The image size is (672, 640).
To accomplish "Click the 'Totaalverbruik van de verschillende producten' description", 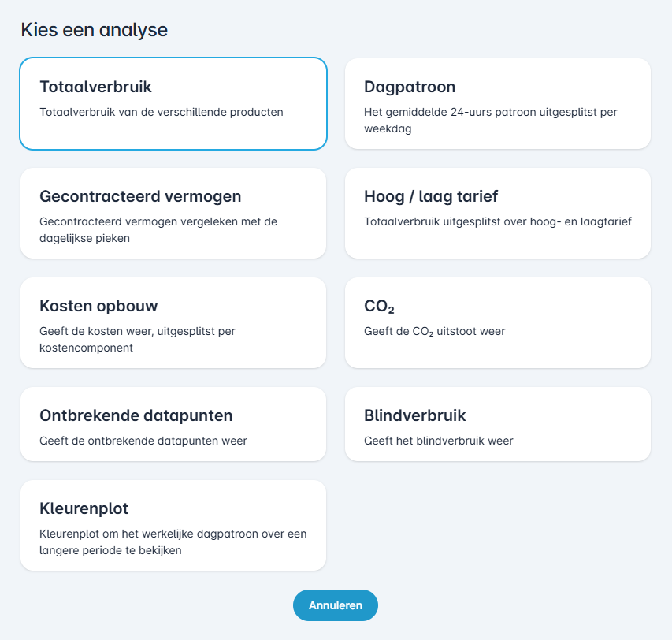I will click(162, 112).
